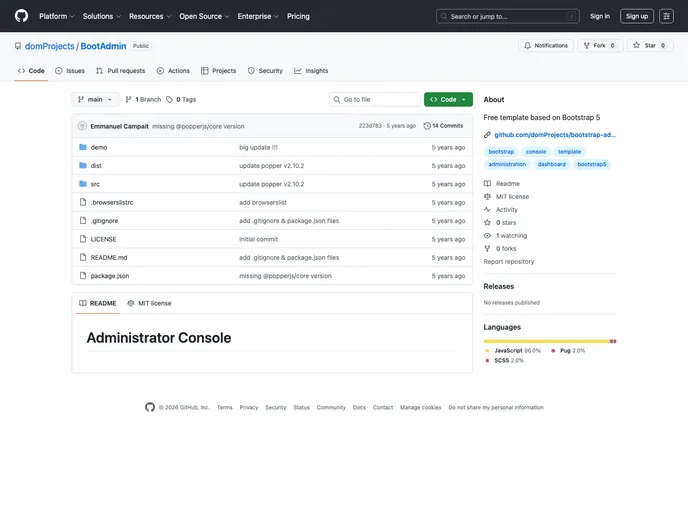
Task: Click the bootstrap5 topic tag
Action: [x=591, y=164]
